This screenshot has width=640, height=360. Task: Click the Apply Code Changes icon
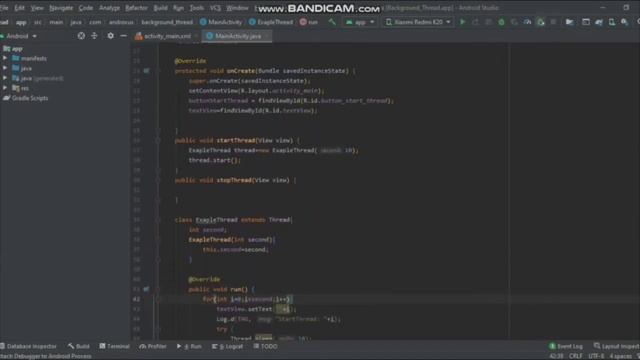coord(489,22)
